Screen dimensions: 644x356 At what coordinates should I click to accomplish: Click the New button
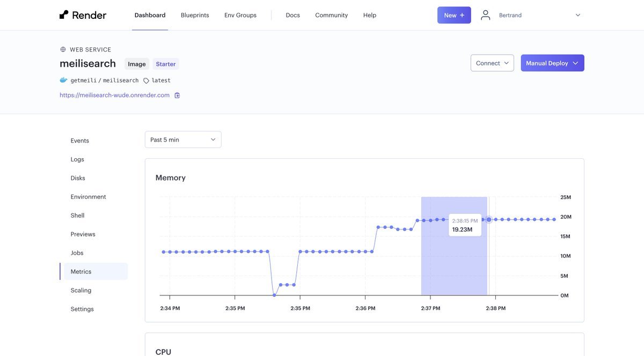click(454, 15)
